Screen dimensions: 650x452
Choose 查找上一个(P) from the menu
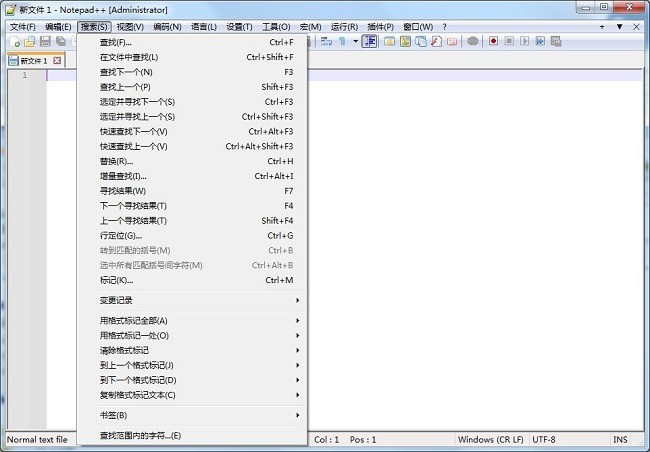pyautogui.click(x=192, y=87)
